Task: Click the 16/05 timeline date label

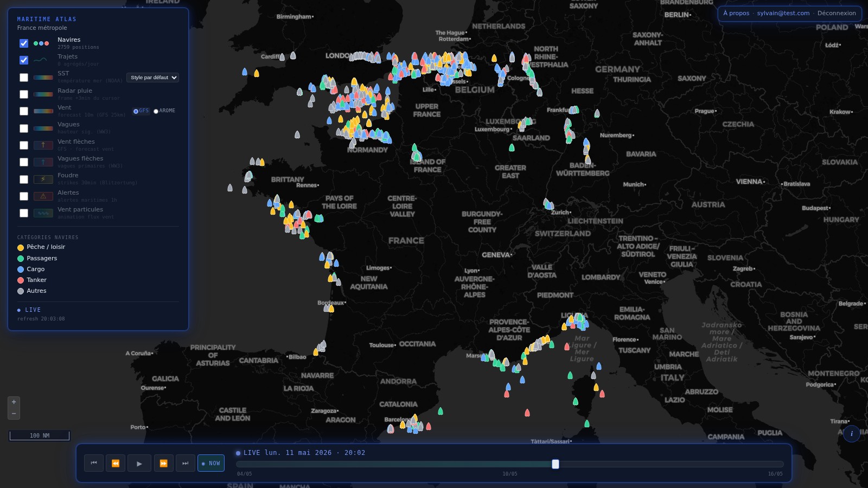Action: click(x=775, y=474)
